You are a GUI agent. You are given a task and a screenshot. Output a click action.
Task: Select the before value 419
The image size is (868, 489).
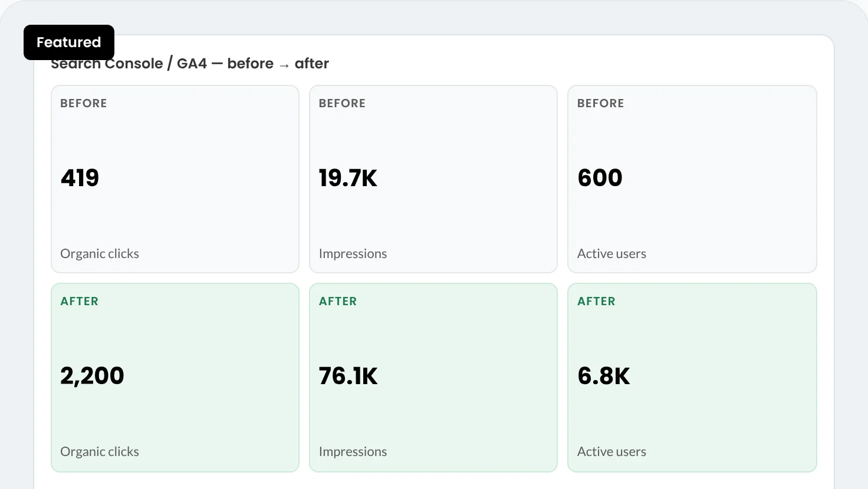tap(80, 178)
